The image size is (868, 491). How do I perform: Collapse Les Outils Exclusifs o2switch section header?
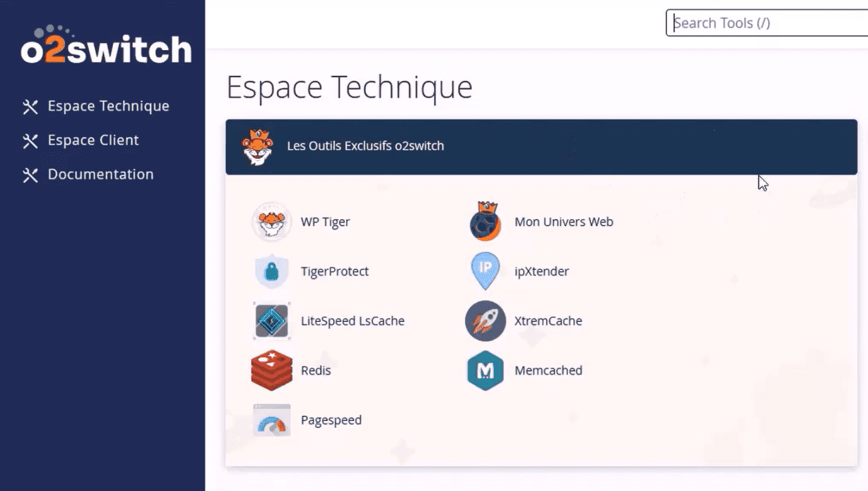coord(541,147)
